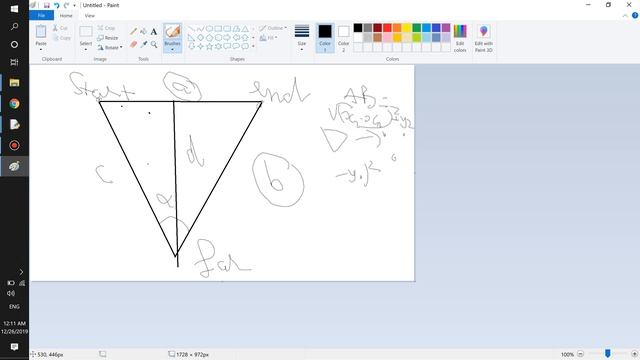The width and height of the screenshot is (640, 360).
Task: Select the Eraser tool
Action: point(133,44)
